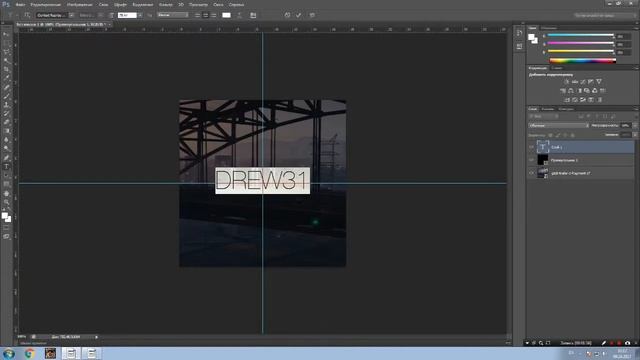
Task: Align text right in options bar
Action: [213, 15]
